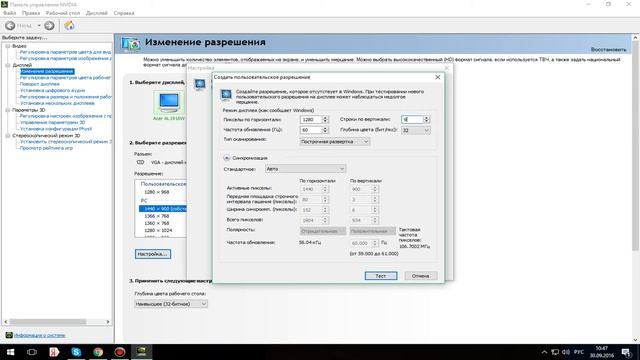Click the Строки по вертикали field

click(412, 120)
